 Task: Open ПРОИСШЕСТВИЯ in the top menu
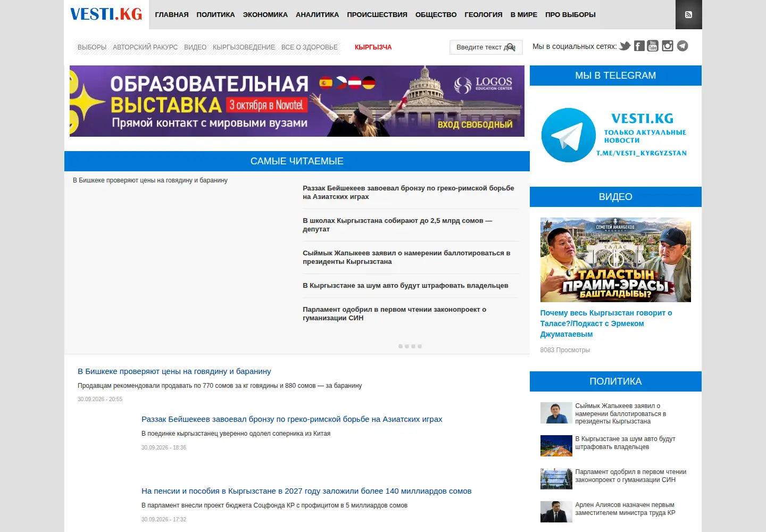[x=377, y=15]
